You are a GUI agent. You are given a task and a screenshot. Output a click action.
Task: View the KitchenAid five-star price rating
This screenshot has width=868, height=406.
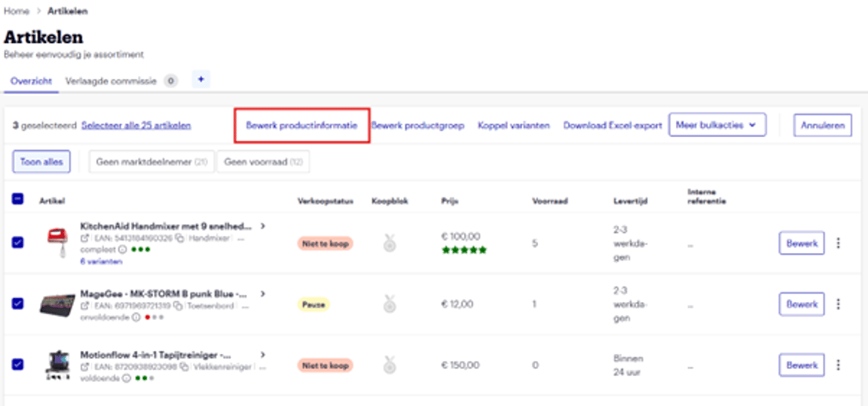click(x=463, y=250)
